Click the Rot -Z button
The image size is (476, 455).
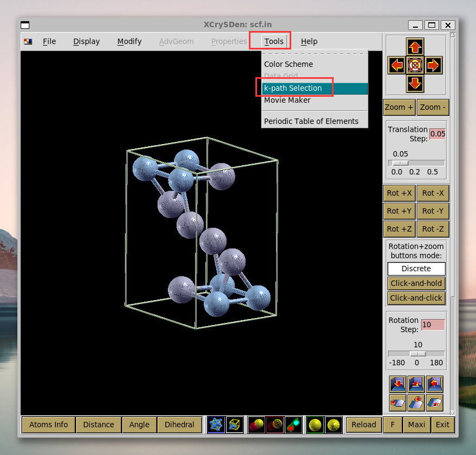(433, 229)
